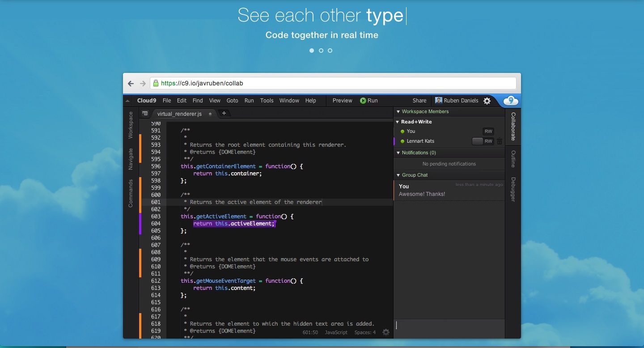Image resolution: width=644 pixels, height=348 pixels.
Task: Collapse the Group Chat section
Action: click(x=398, y=175)
